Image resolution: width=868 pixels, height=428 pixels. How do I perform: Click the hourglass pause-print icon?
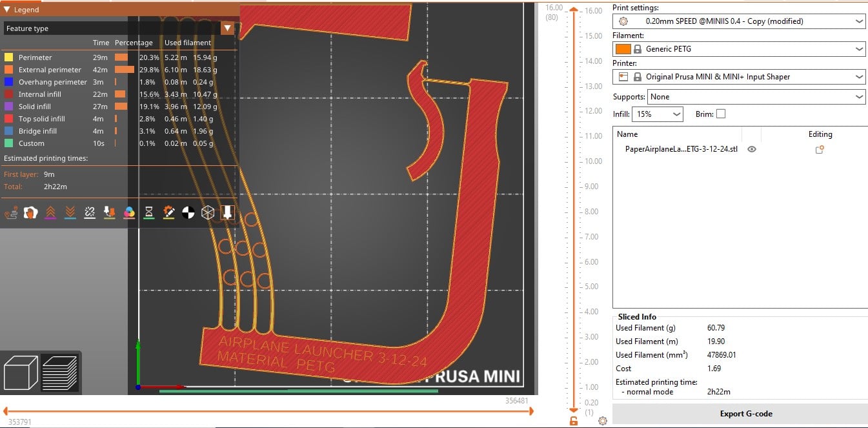point(149,212)
